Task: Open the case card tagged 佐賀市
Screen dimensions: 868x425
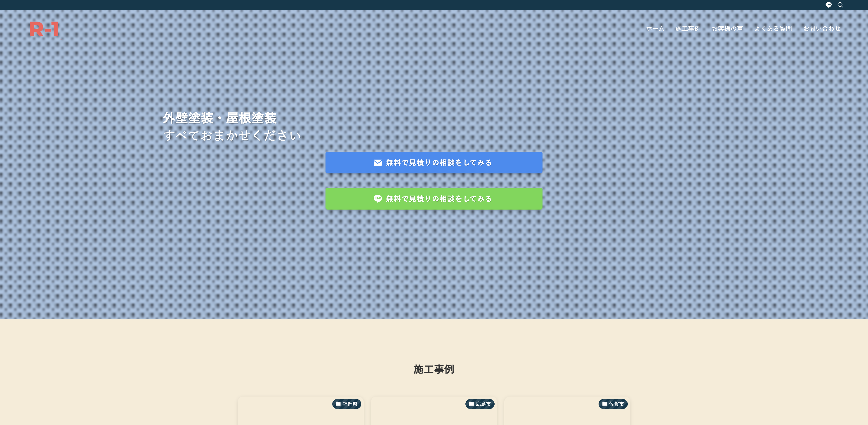Action: point(567,411)
